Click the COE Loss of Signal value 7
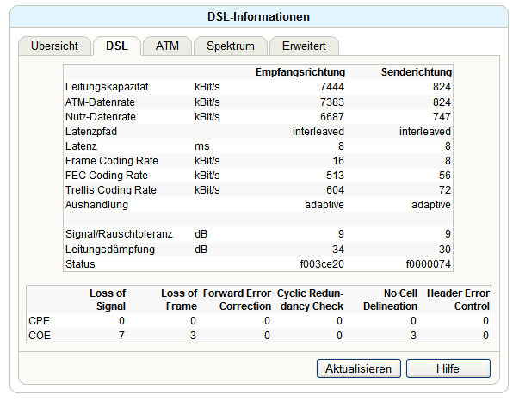The image size is (513, 420). point(121,336)
